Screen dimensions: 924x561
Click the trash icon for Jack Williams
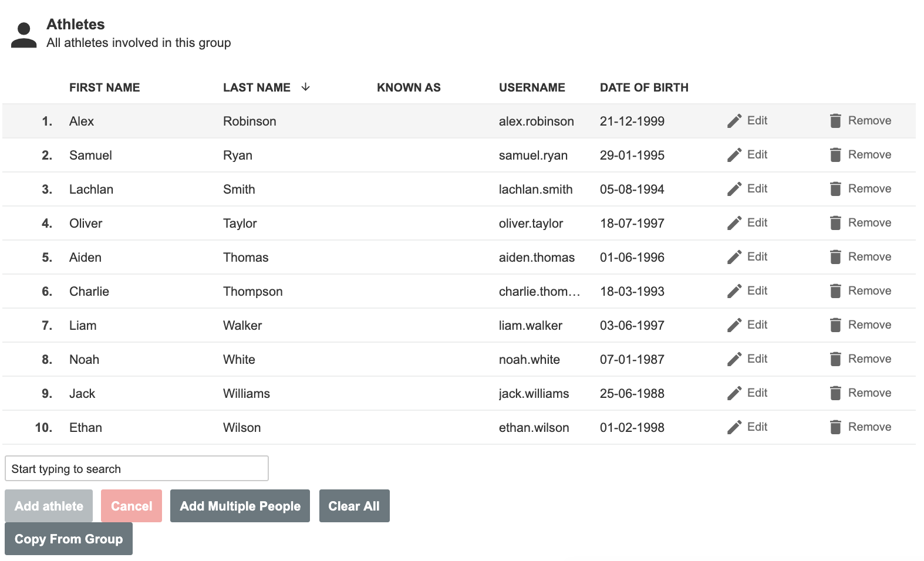[835, 393]
